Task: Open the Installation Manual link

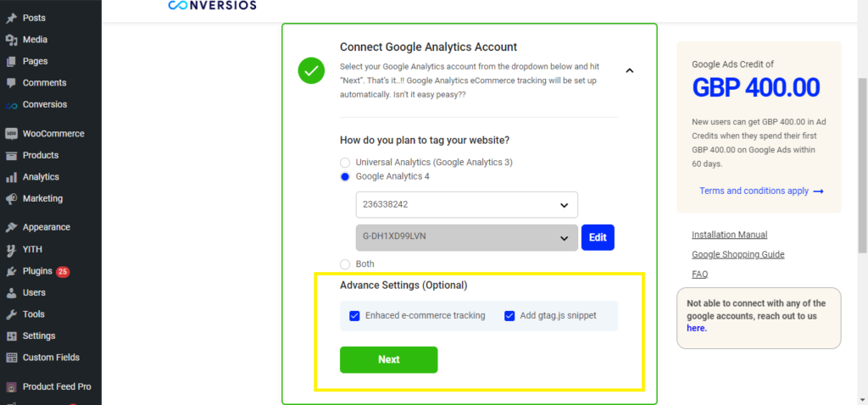Action: (x=730, y=235)
